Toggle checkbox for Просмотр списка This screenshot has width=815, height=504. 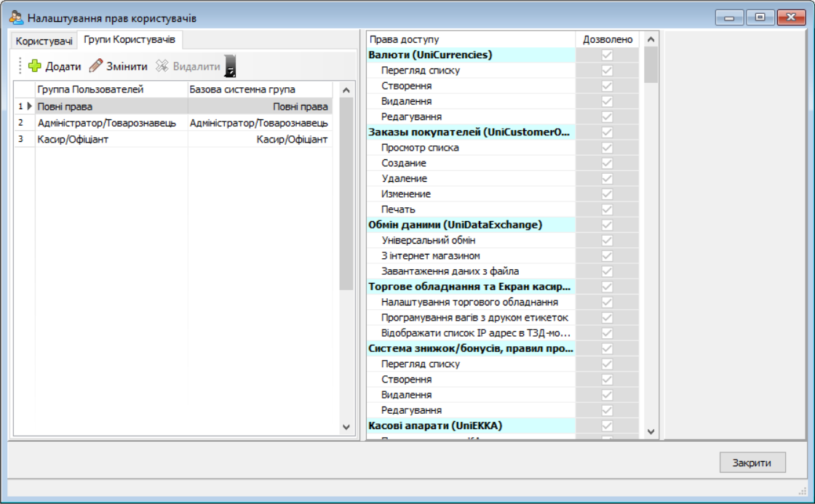tap(607, 148)
